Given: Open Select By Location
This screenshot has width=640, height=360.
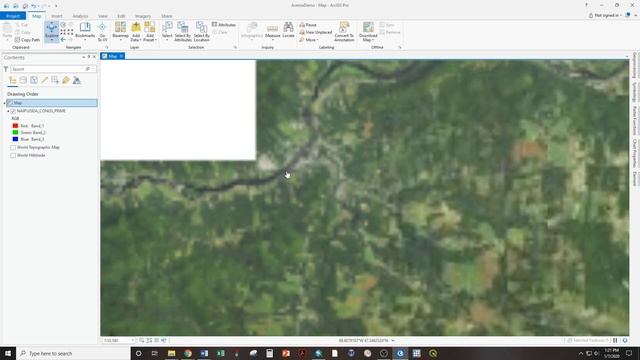Looking at the screenshot, I should (x=201, y=31).
